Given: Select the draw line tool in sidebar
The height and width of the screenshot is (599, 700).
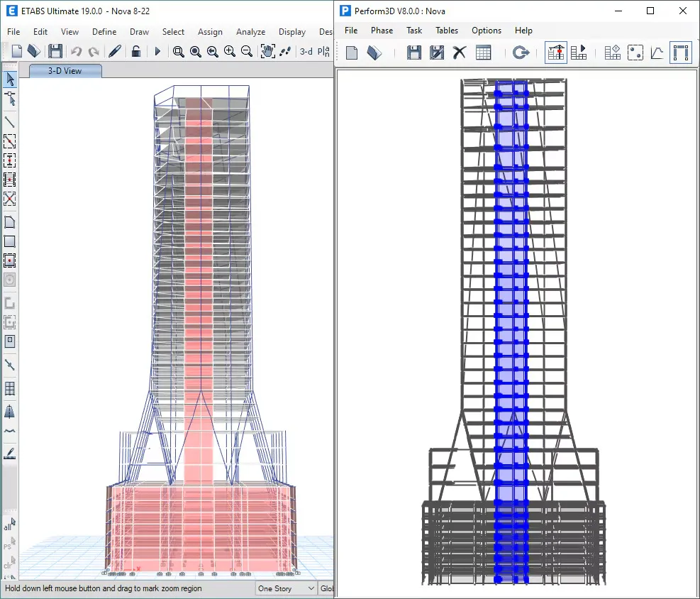Looking at the screenshot, I should tap(10, 122).
